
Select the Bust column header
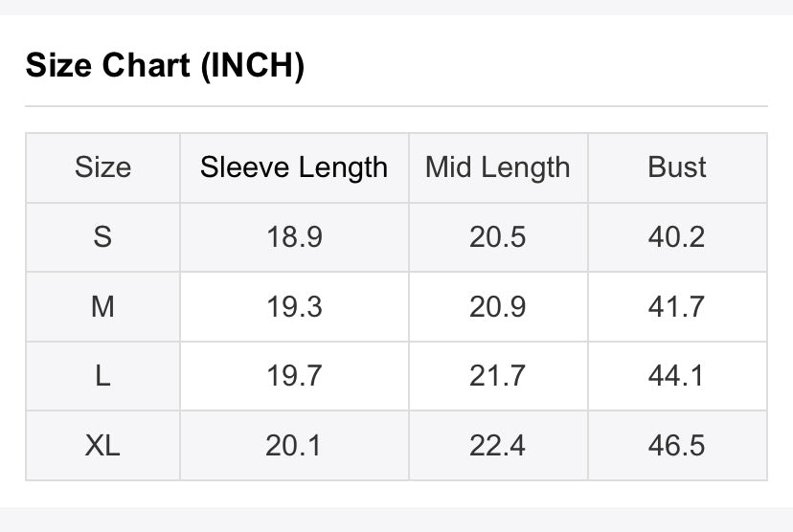[677, 167]
